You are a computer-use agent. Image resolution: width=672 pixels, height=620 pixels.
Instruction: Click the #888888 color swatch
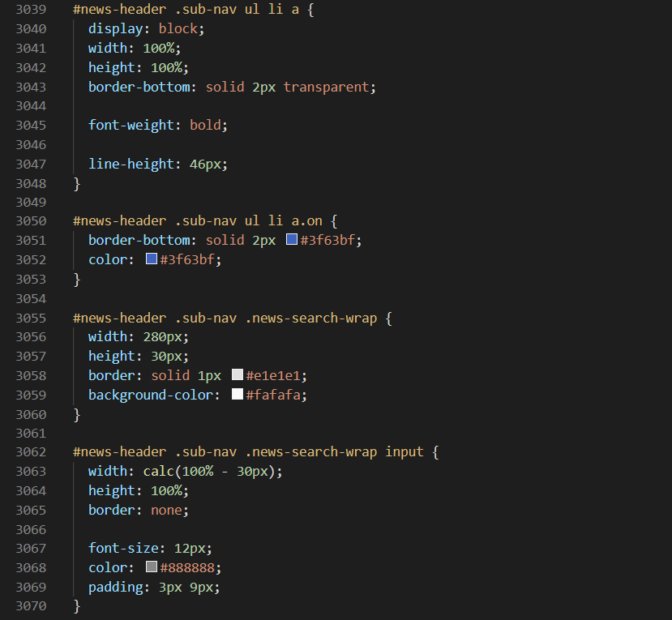(152, 567)
